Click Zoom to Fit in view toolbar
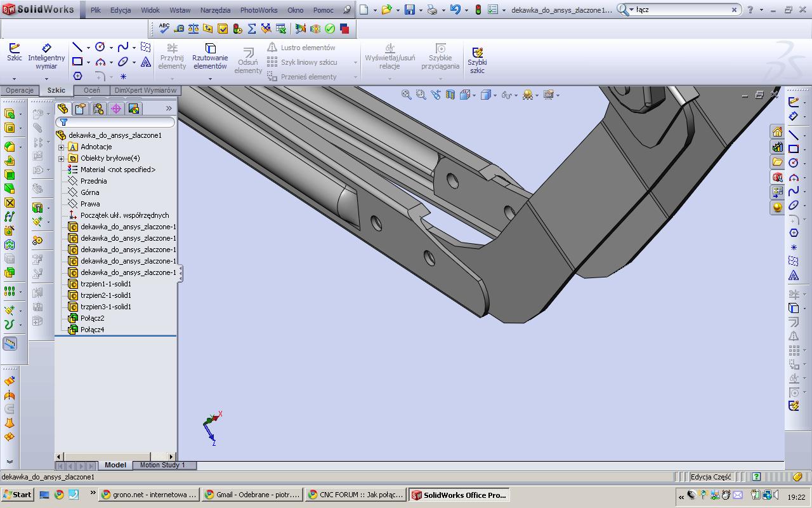Image resolution: width=812 pixels, height=508 pixels. [x=407, y=95]
